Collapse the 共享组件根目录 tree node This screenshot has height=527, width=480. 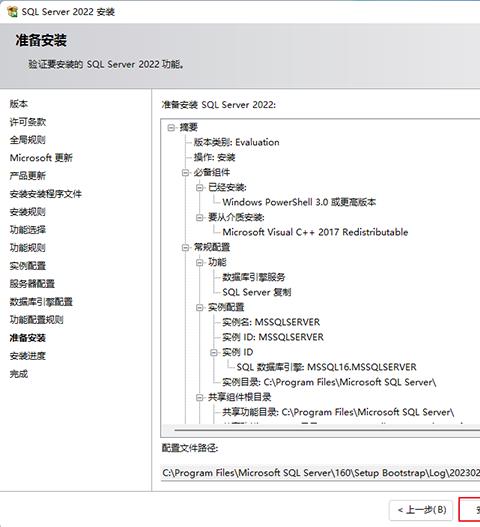tap(200, 397)
